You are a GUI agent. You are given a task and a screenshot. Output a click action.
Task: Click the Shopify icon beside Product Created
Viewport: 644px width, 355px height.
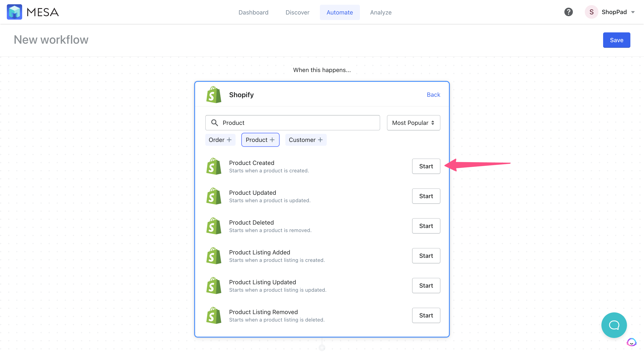pyautogui.click(x=214, y=166)
